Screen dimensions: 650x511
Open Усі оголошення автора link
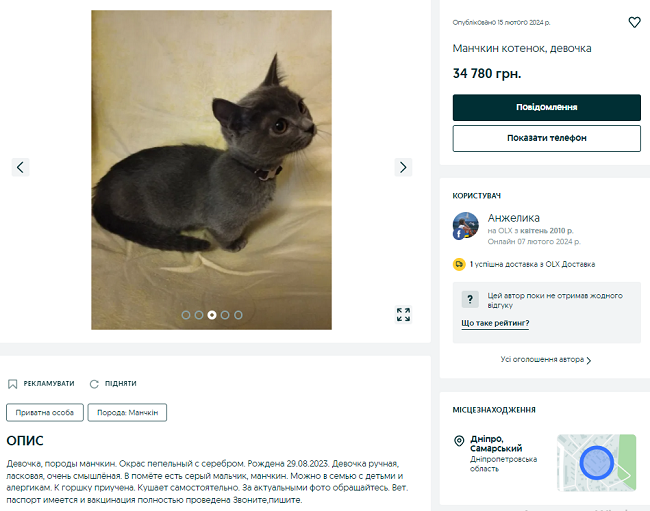point(546,360)
